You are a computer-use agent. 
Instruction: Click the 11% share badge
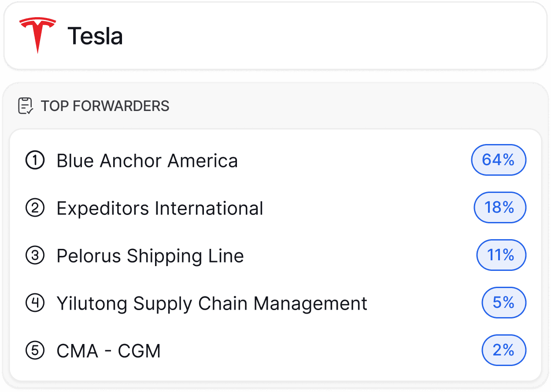[501, 255]
